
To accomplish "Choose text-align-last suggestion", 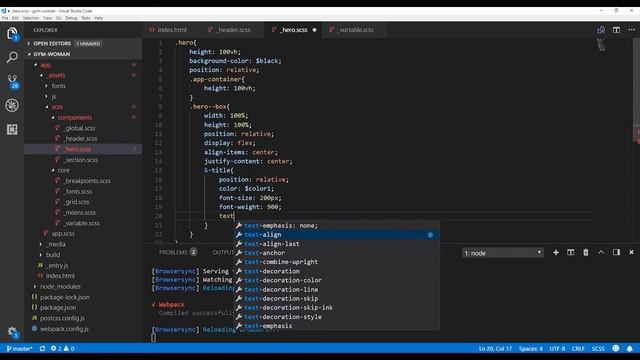I will point(336,244).
